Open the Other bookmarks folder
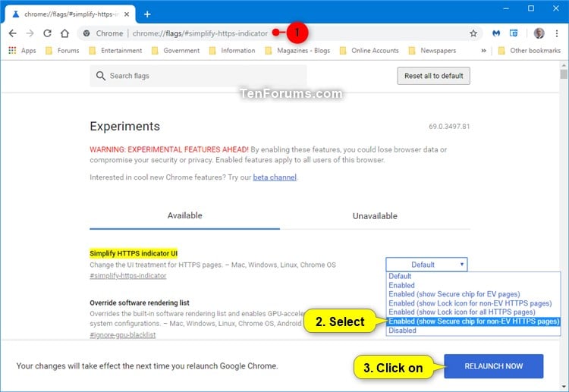The image size is (569, 392). (529, 50)
